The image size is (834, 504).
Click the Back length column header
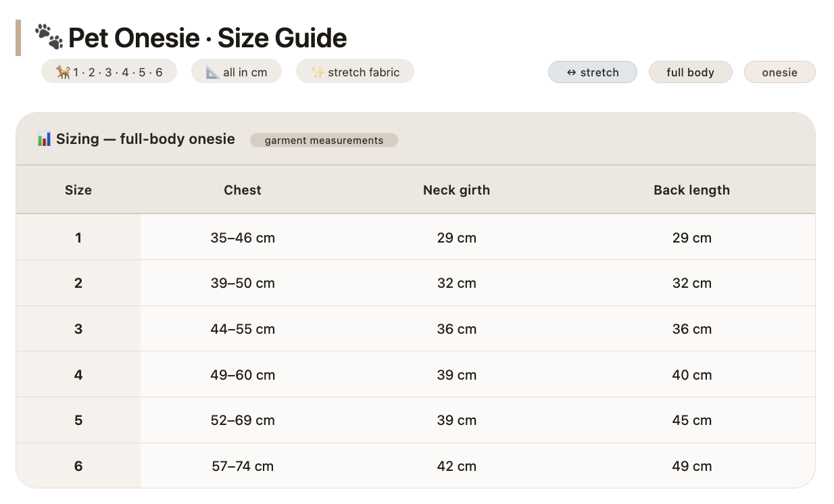pos(691,190)
